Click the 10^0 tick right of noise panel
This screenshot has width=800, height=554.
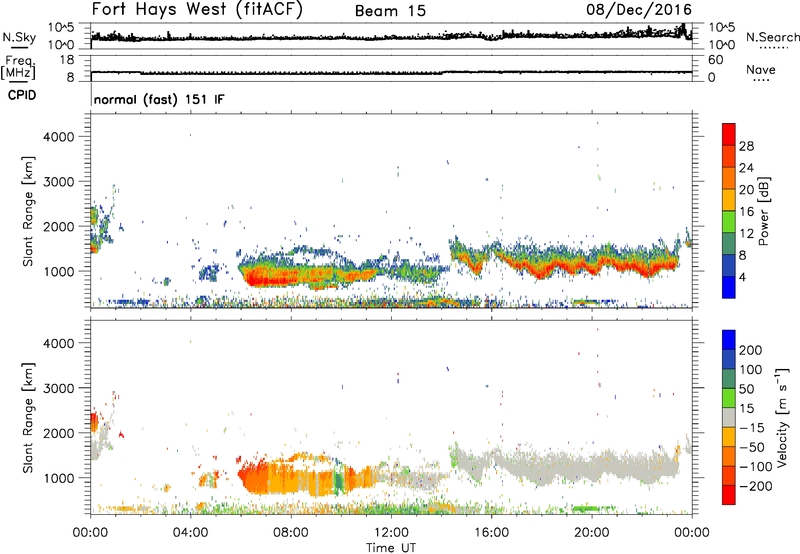(x=722, y=45)
